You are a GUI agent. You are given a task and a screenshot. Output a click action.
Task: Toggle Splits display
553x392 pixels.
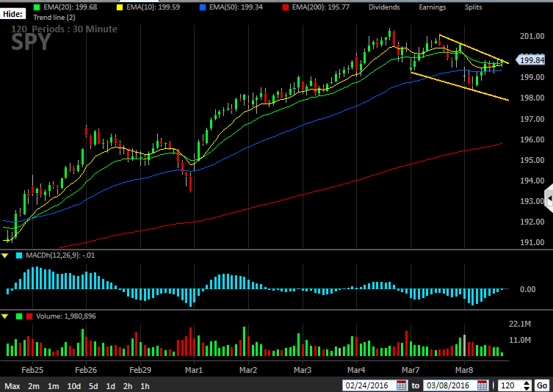point(473,7)
